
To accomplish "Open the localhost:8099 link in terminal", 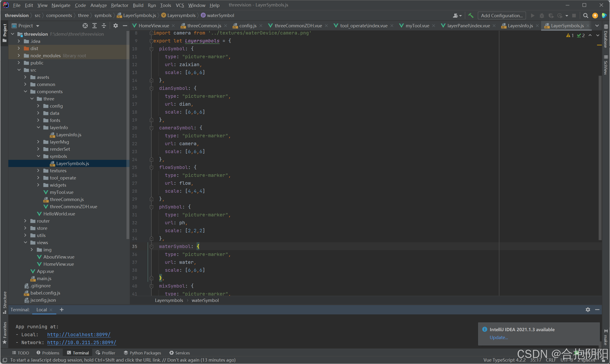I will [x=78, y=334].
